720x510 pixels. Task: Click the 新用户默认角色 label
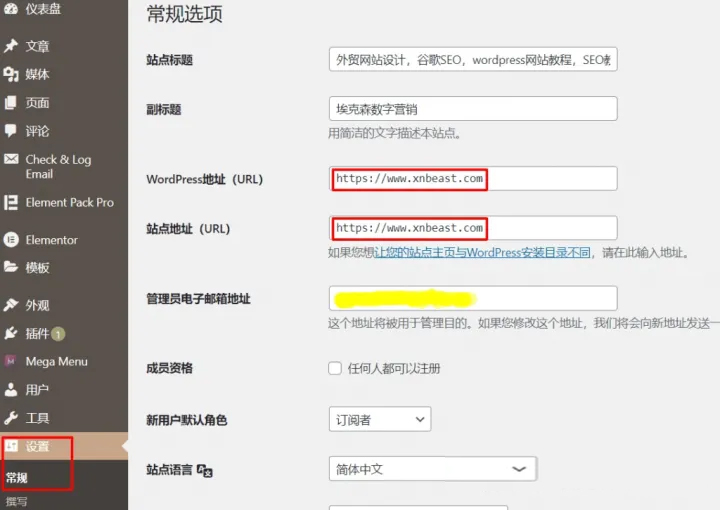[x=186, y=420]
